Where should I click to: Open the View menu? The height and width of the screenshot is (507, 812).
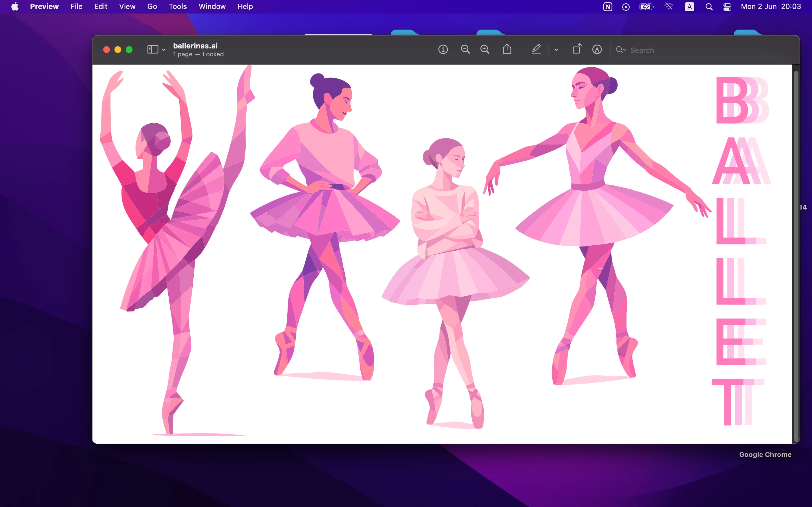(x=127, y=7)
